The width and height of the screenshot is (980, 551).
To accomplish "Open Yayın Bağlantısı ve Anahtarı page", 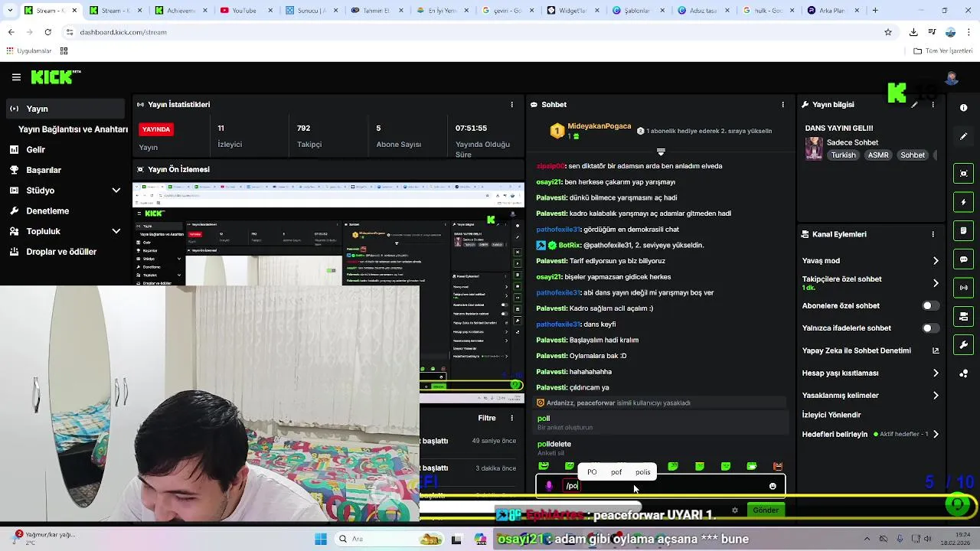I will click(73, 129).
